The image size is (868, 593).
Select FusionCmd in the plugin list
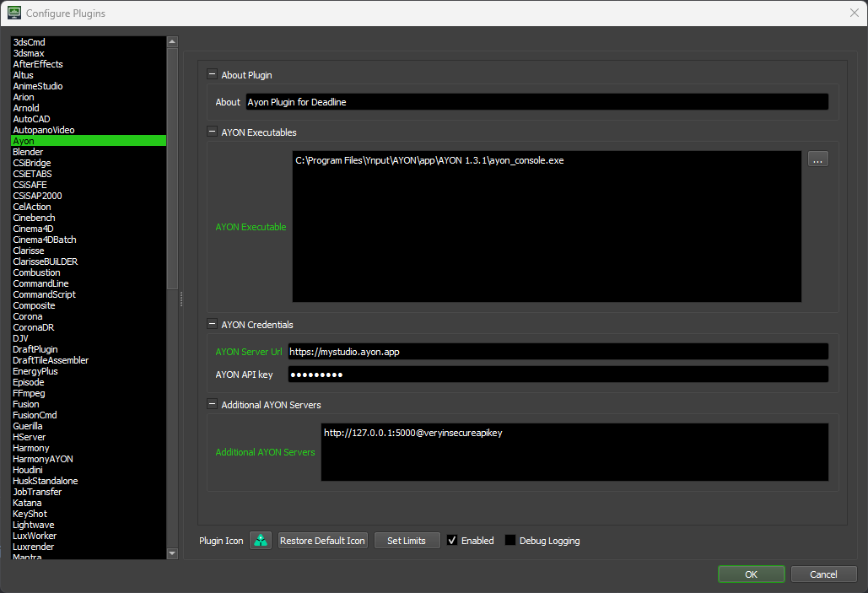pos(89,415)
